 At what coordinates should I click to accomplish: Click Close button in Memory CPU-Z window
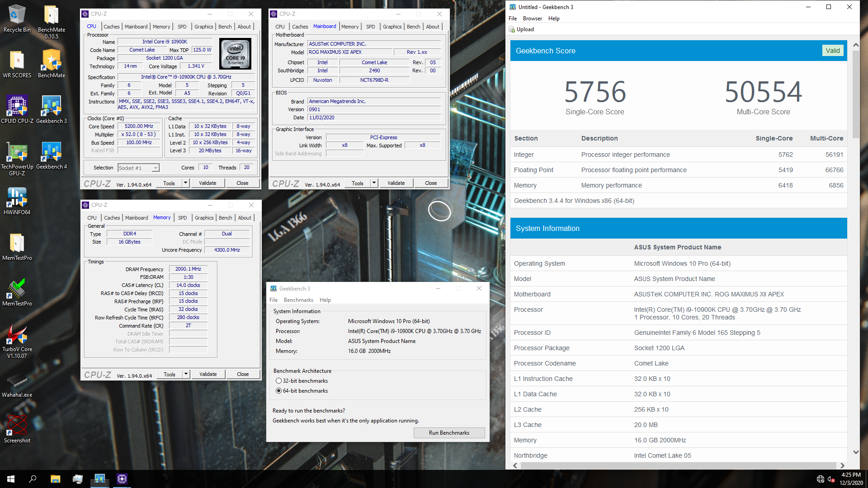(x=243, y=374)
